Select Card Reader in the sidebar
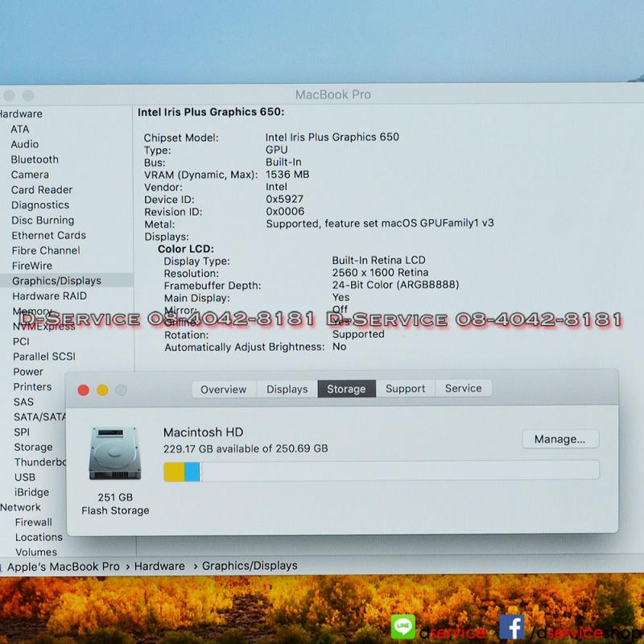This screenshot has height=644, width=644. (42, 190)
